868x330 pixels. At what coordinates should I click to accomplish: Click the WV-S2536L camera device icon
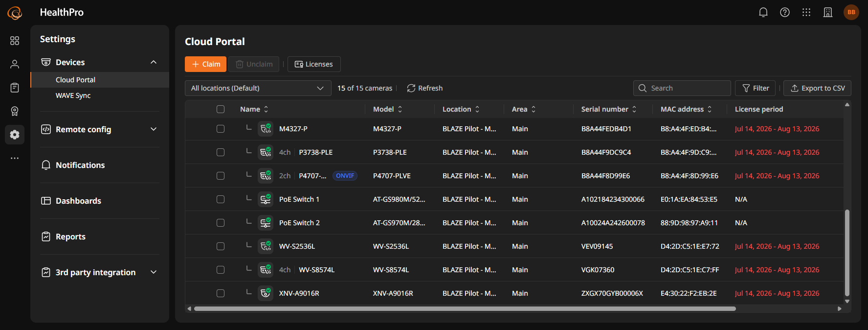coord(266,246)
